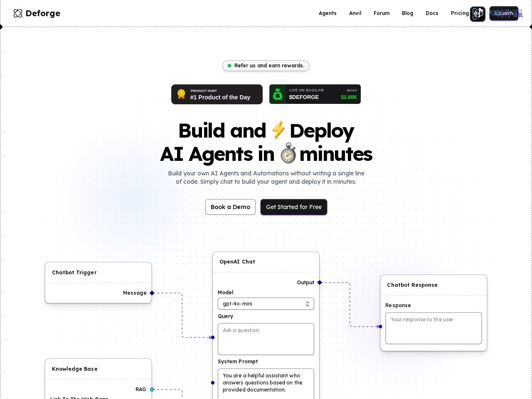Click the 'System Prompt' field label
The width and height of the screenshot is (532, 399).
(x=238, y=362)
